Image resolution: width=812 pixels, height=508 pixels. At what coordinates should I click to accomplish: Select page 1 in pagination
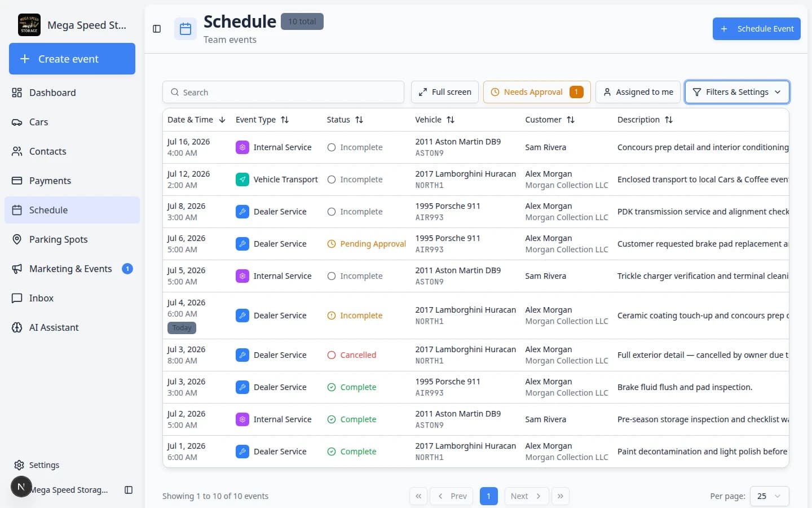pos(488,496)
